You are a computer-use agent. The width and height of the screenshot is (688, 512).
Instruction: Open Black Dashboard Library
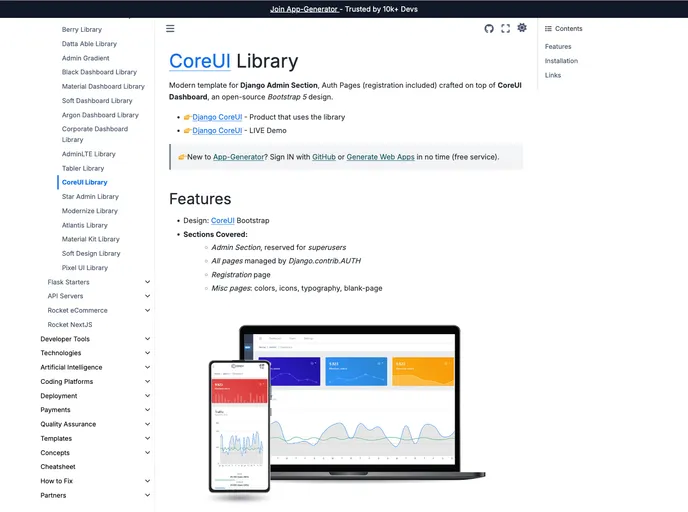(99, 72)
